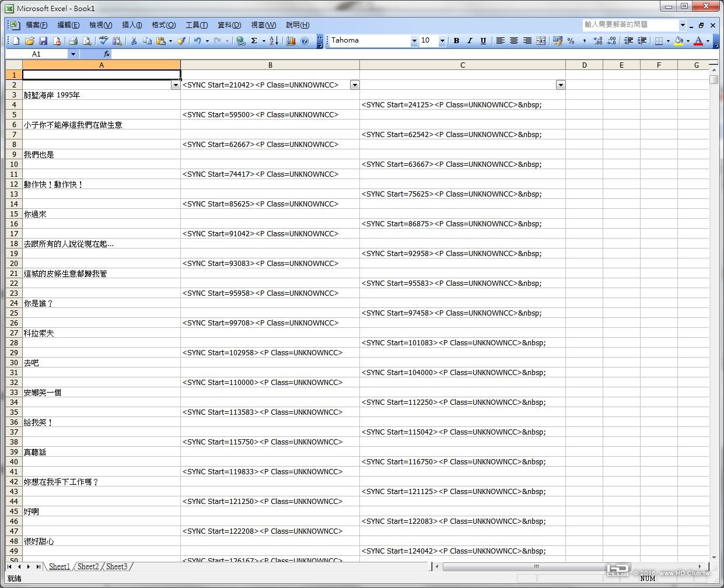Select the column D header

[584, 65]
